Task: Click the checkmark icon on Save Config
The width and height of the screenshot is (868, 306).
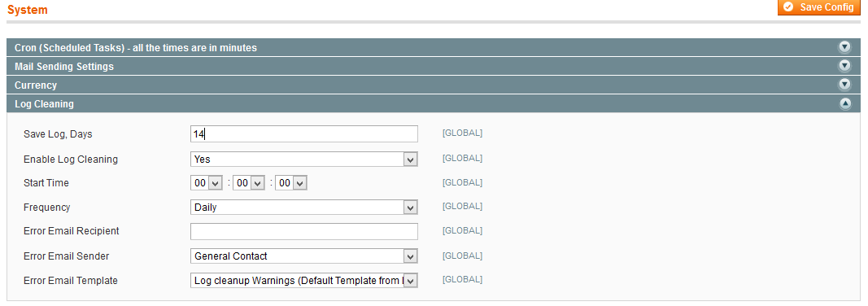Action: pos(788,7)
